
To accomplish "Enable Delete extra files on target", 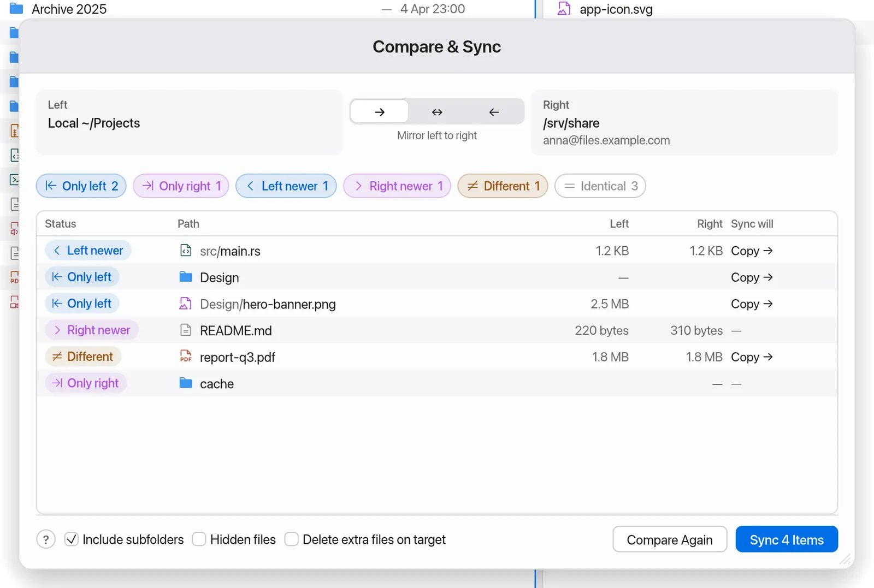I will pos(292,539).
